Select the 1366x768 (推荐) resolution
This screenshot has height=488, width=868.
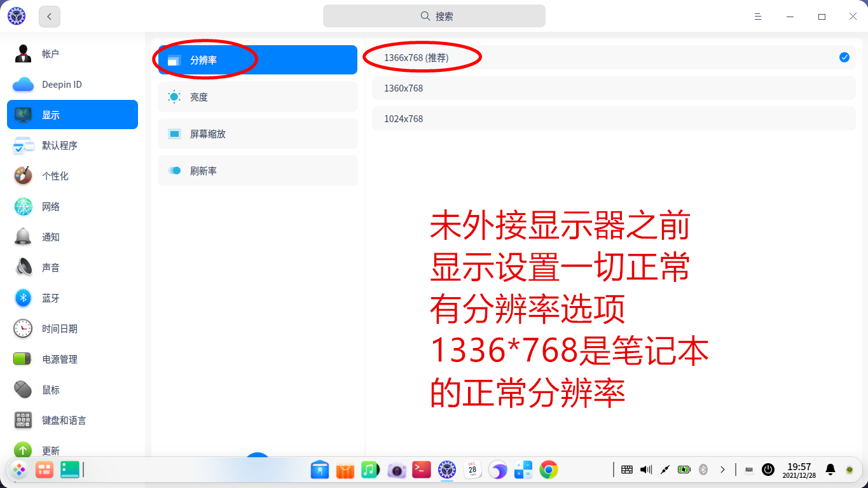[614, 58]
